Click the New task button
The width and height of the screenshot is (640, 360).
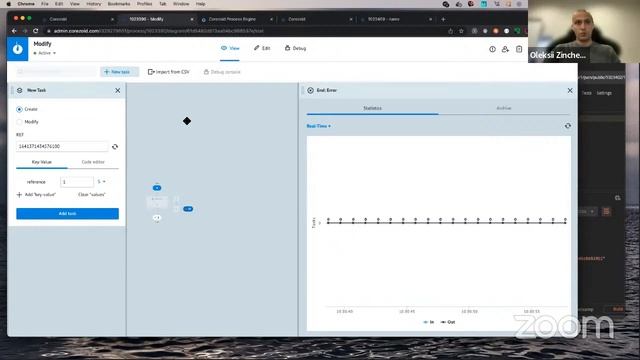tap(119, 72)
